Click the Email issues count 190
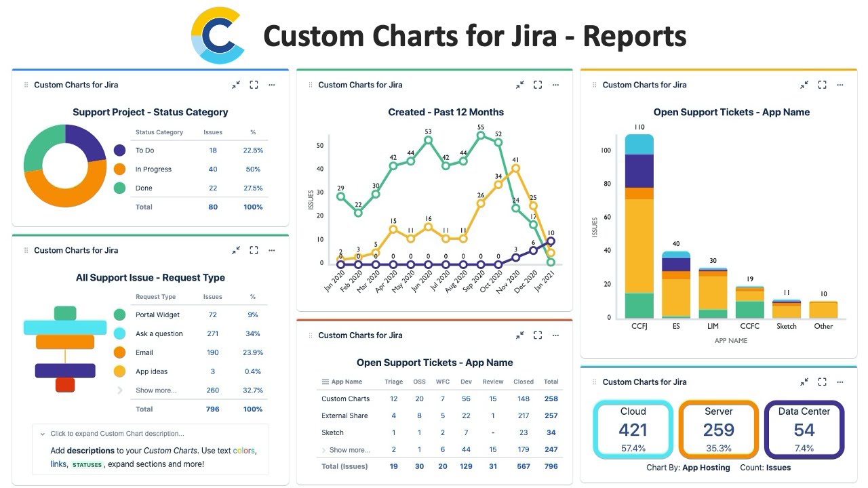The image size is (868, 488). coord(213,352)
